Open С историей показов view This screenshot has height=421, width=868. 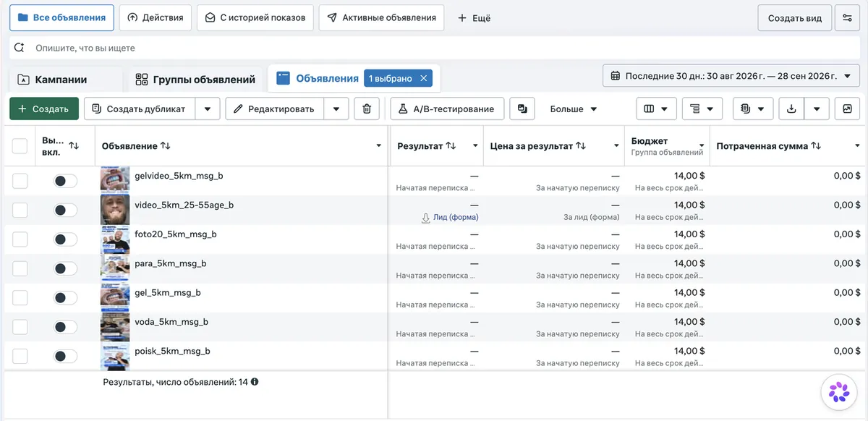(x=255, y=17)
